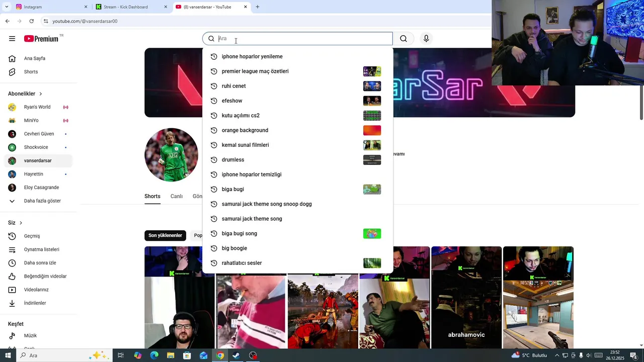Choose suggestion orange background
This screenshot has width=644, height=362.
[x=297, y=130]
